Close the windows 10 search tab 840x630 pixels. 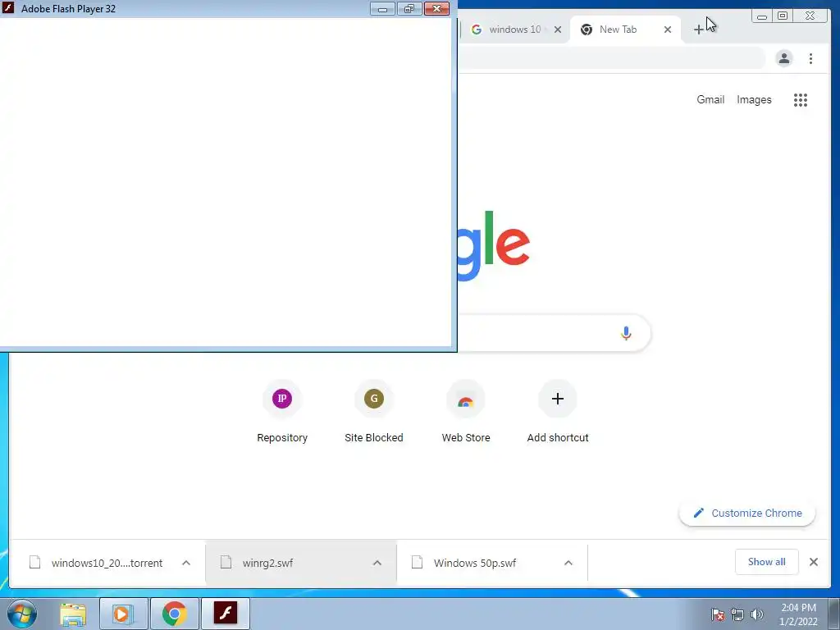tap(558, 30)
